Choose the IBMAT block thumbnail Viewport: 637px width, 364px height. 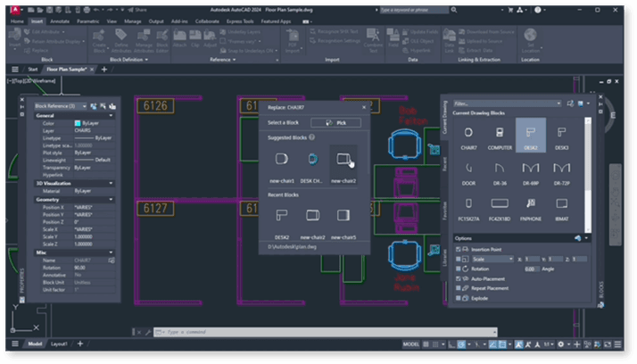click(x=561, y=206)
